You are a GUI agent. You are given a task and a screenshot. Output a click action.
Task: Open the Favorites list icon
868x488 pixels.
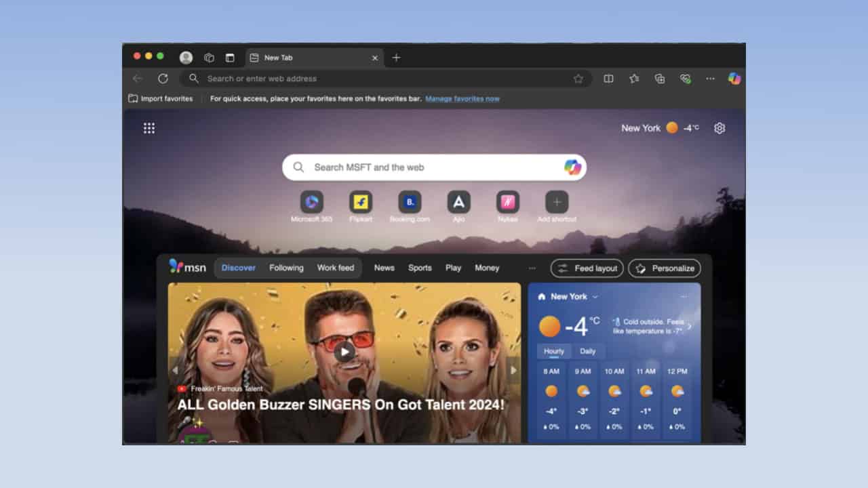coord(634,79)
